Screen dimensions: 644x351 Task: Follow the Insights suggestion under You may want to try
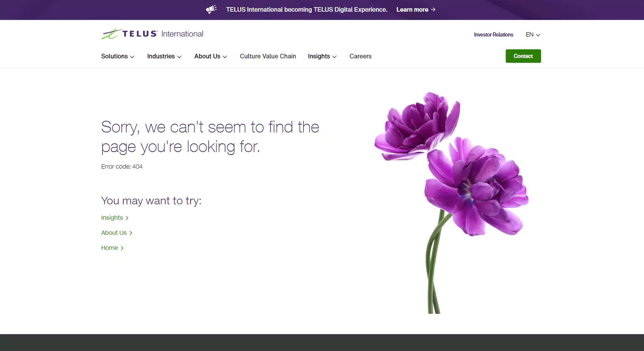pyautogui.click(x=111, y=218)
